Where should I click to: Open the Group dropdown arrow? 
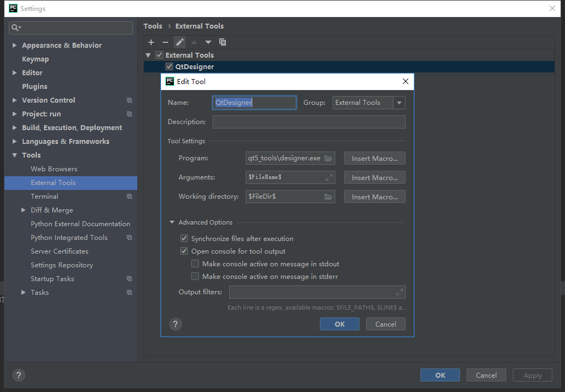click(x=399, y=103)
